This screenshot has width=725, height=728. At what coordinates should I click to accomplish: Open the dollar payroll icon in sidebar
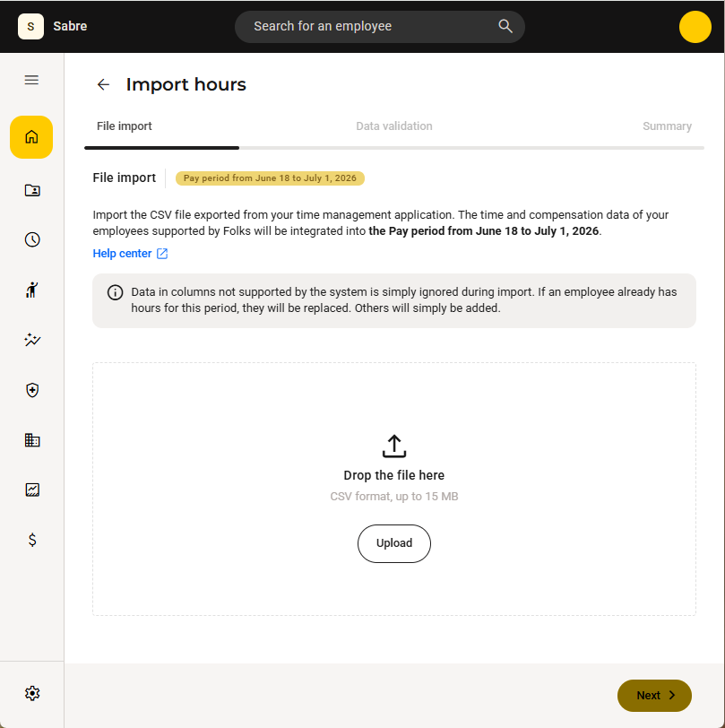click(x=32, y=540)
